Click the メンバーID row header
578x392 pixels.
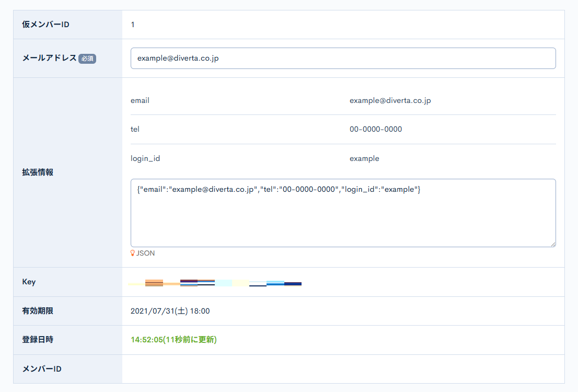click(42, 369)
